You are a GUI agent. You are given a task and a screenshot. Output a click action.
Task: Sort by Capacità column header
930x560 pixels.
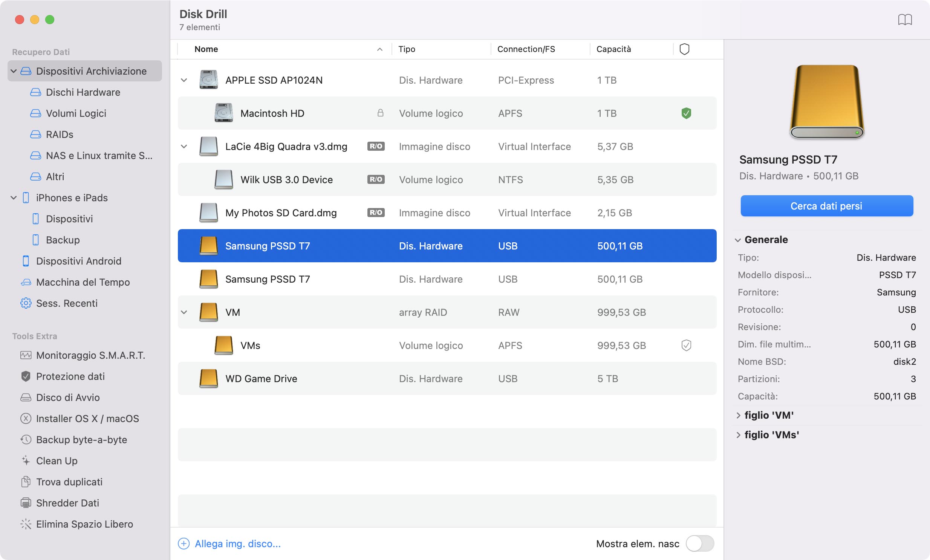613,49
